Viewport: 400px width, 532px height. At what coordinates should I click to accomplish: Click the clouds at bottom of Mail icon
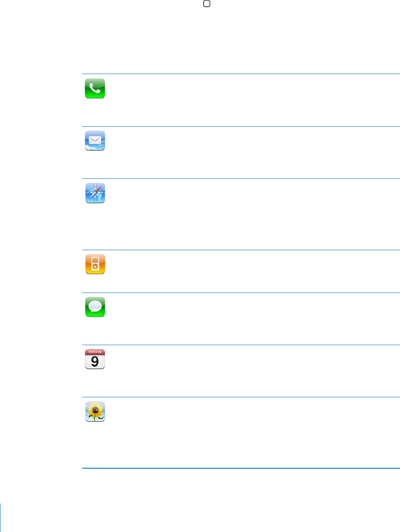[x=95, y=148]
